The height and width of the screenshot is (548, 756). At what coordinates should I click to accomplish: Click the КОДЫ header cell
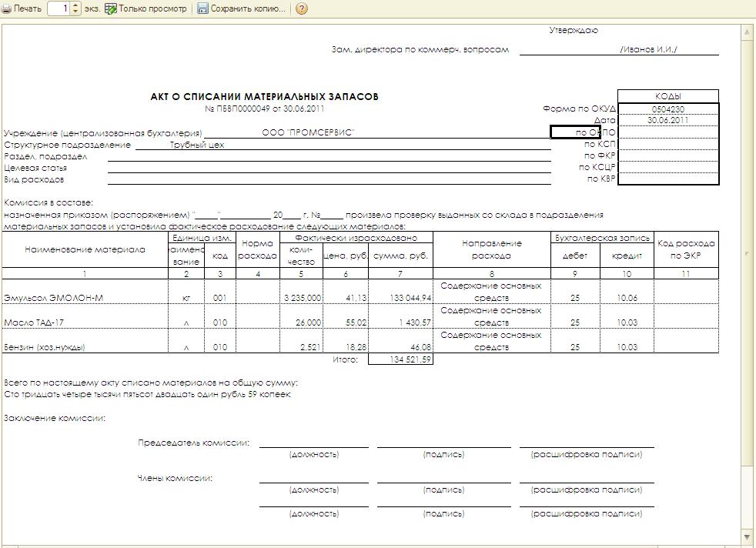click(x=667, y=96)
